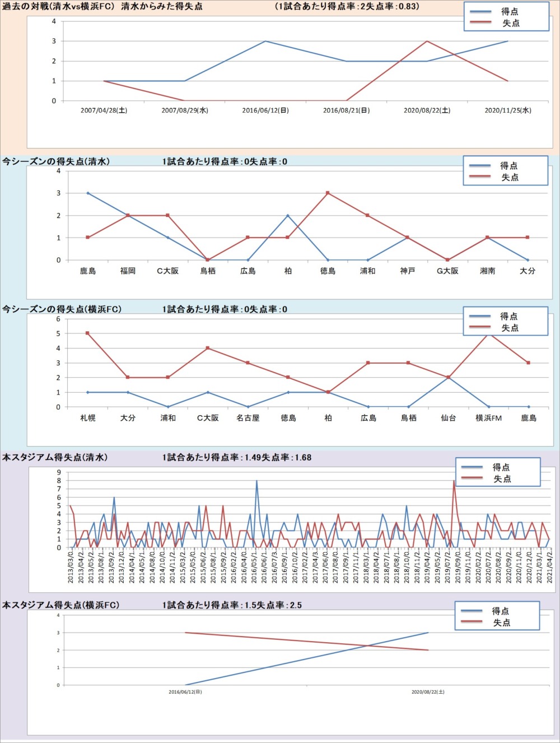
Task: Click 2020/11/25(水) date label in top chart
Action: [507, 110]
